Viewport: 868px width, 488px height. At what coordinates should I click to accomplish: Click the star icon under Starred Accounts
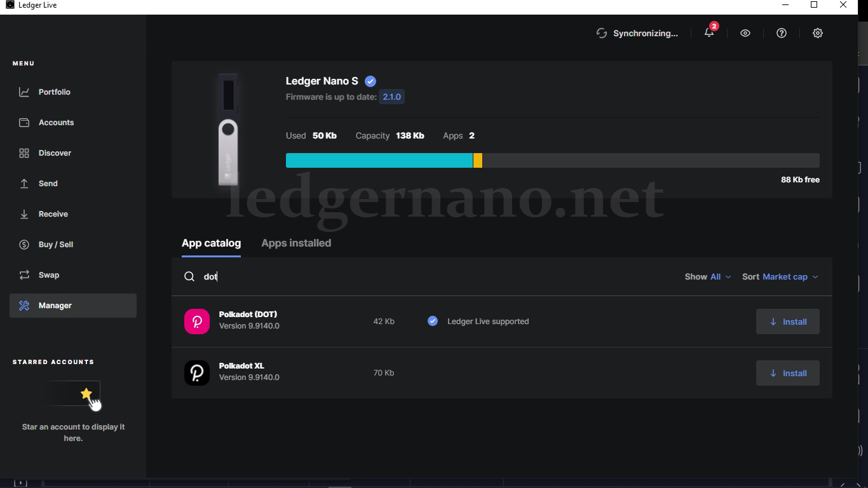(86, 394)
